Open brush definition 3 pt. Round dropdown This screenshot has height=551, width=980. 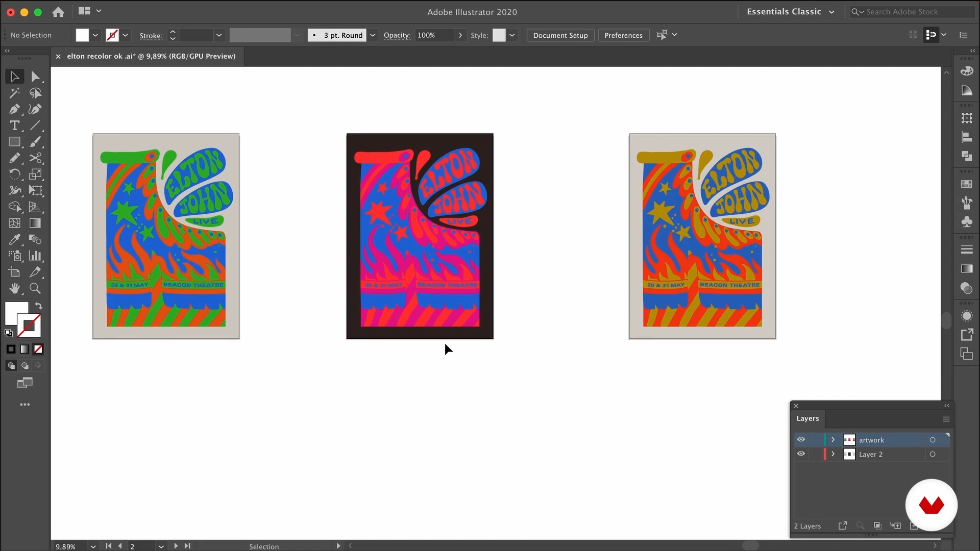(x=373, y=35)
